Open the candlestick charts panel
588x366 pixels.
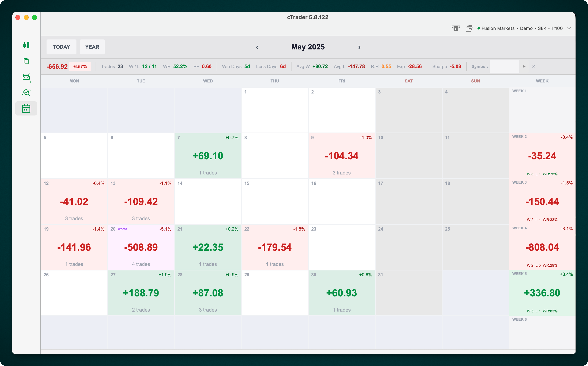[x=27, y=45]
